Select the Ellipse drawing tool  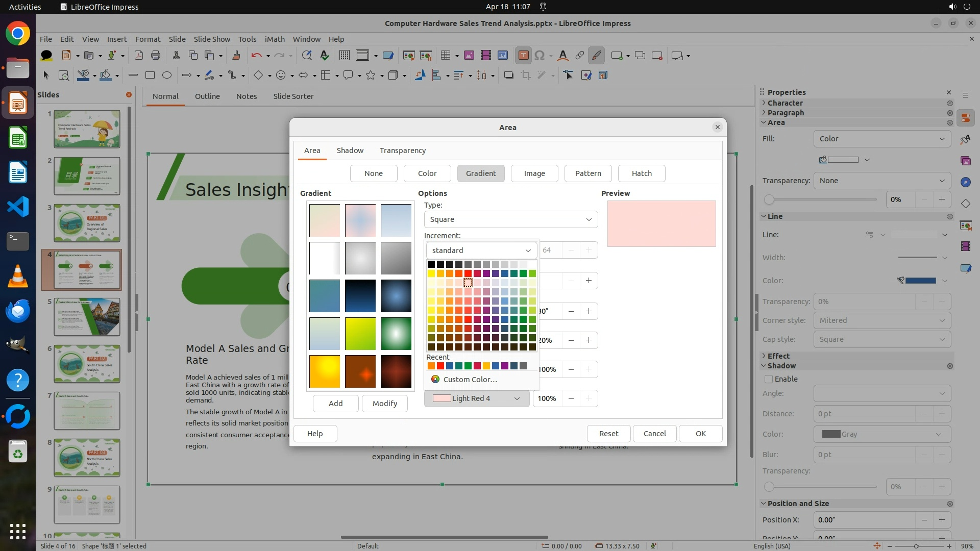(167, 76)
